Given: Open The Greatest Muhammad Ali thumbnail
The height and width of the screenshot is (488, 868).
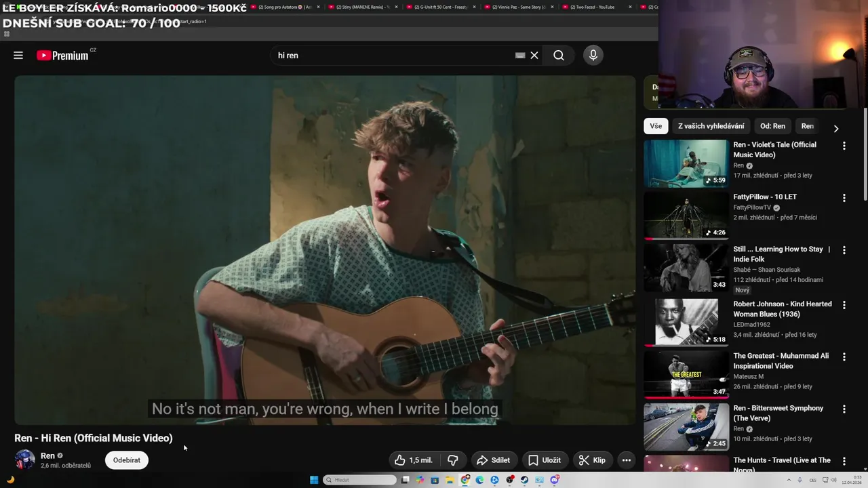Looking at the screenshot, I should pyautogui.click(x=686, y=373).
